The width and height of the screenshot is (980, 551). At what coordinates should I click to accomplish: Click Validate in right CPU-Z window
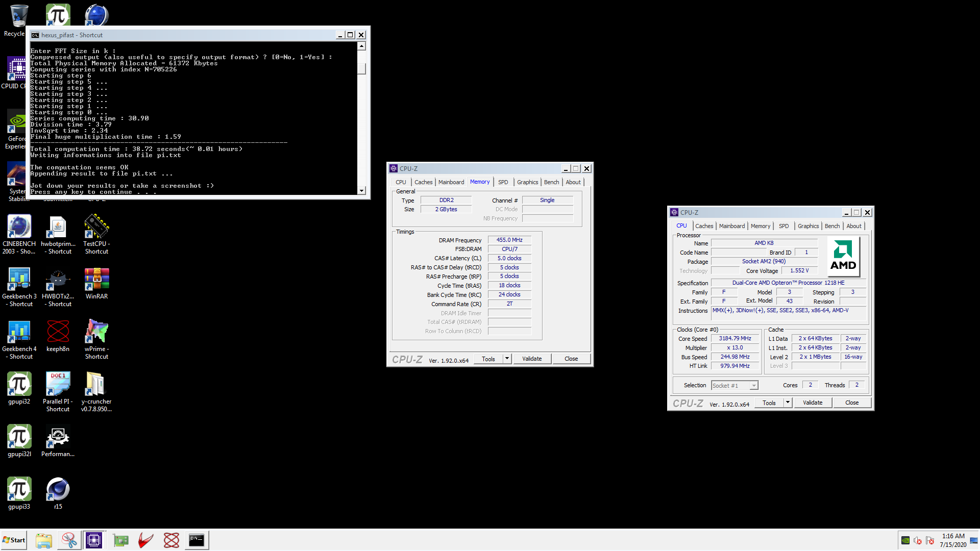pyautogui.click(x=813, y=403)
